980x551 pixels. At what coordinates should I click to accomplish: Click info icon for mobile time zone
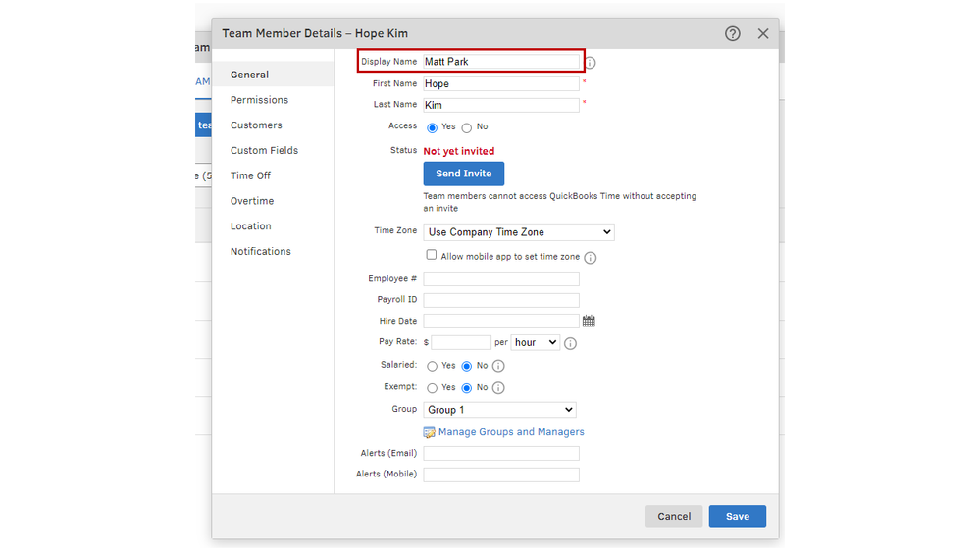click(x=591, y=258)
